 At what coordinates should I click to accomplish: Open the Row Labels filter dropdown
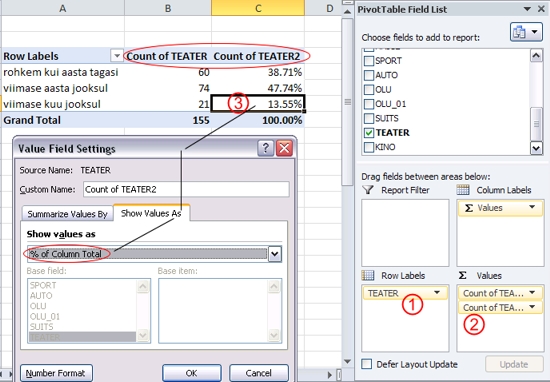pyautogui.click(x=117, y=56)
